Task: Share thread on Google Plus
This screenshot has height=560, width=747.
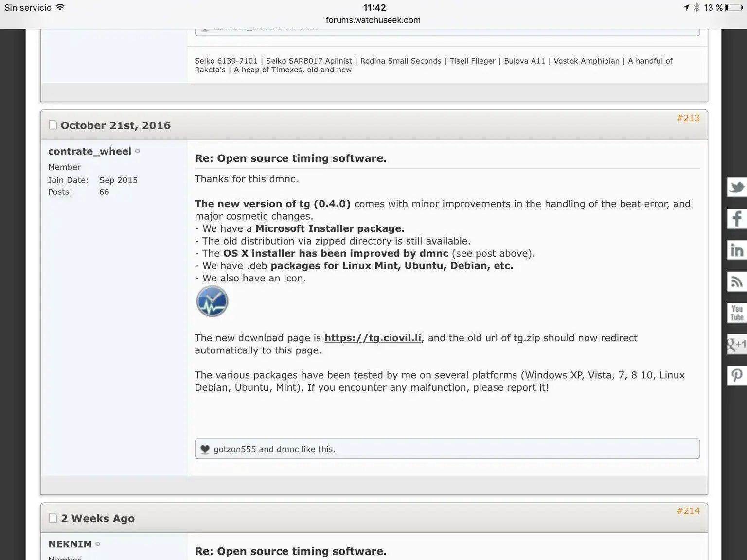Action: [737, 344]
